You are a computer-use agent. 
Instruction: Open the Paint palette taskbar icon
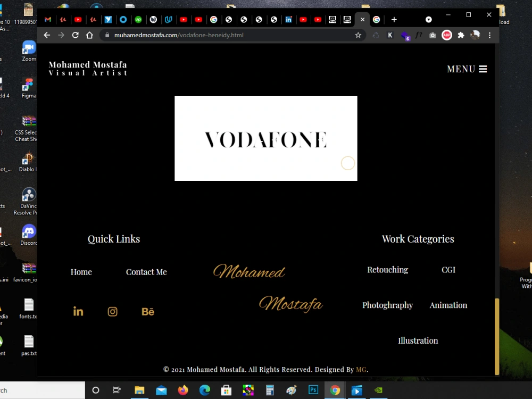click(292, 390)
